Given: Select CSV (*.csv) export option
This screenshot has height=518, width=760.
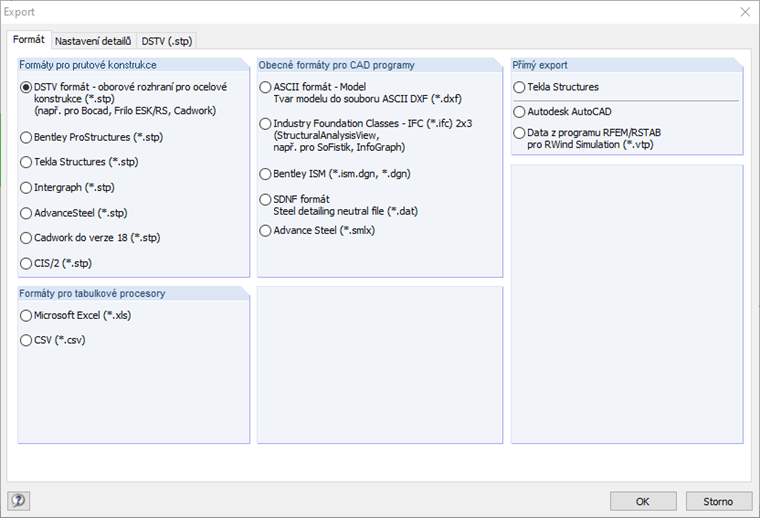Looking at the screenshot, I should tap(26, 341).
